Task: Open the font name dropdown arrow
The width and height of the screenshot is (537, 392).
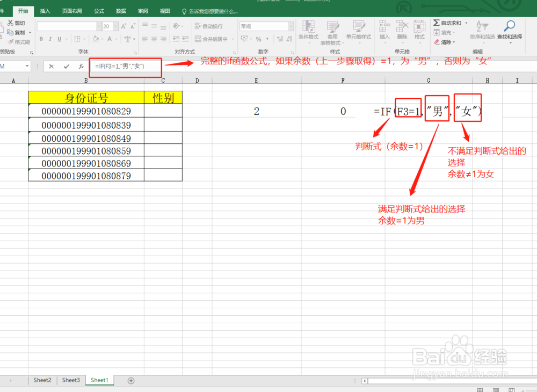Action: tap(99, 26)
